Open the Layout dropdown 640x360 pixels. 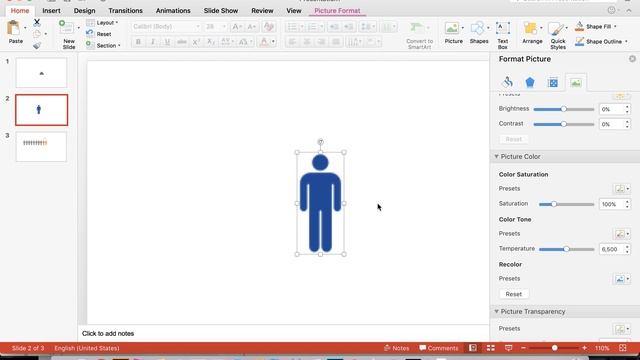pyautogui.click(x=102, y=23)
